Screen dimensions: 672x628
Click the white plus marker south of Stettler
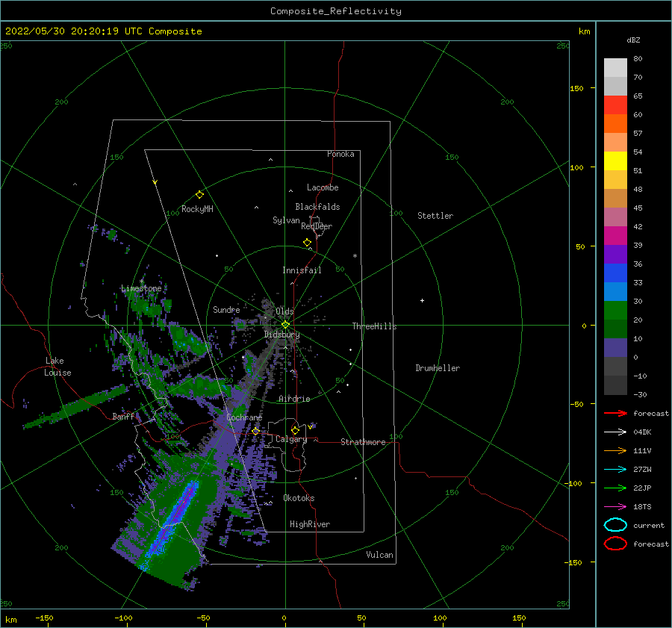point(422,300)
